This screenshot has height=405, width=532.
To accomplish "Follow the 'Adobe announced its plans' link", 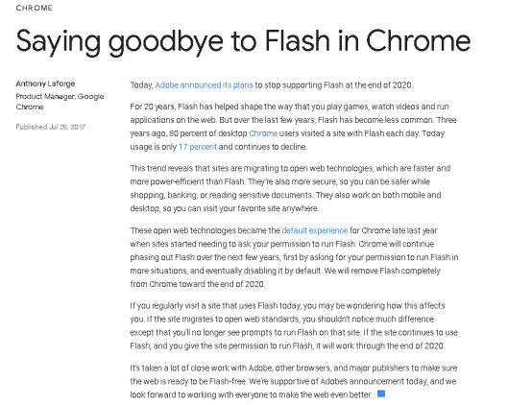I will [x=204, y=84].
